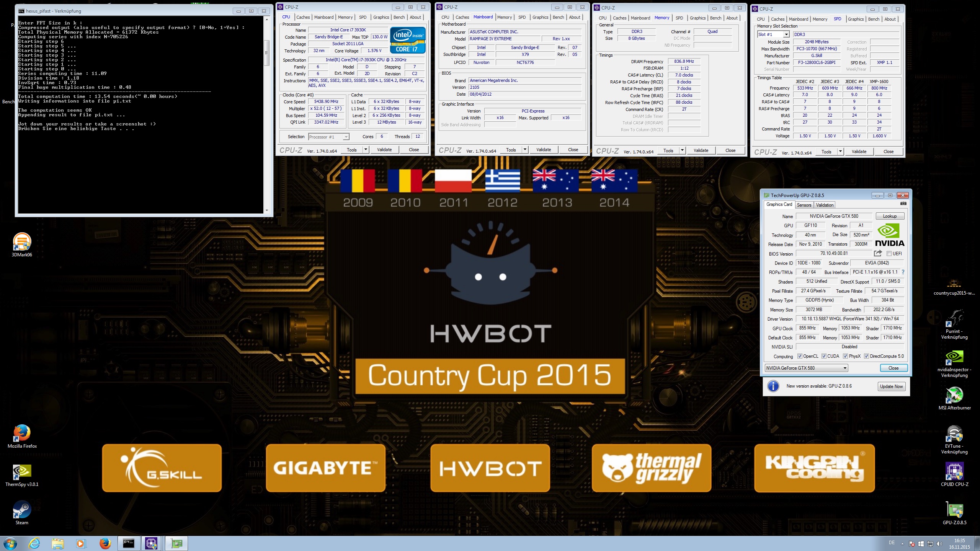The width and height of the screenshot is (980, 551).
Task: Switch to the Sensors tab in GPU-Z
Action: click(x=804, y=205)
